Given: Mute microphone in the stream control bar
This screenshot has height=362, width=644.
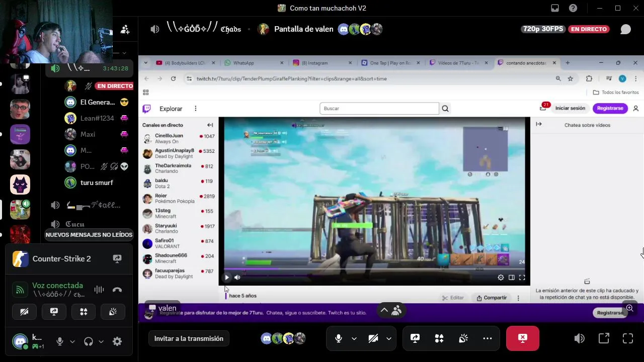Looking at the screenshot, I should pyautogui.click(x=339, y=338).
